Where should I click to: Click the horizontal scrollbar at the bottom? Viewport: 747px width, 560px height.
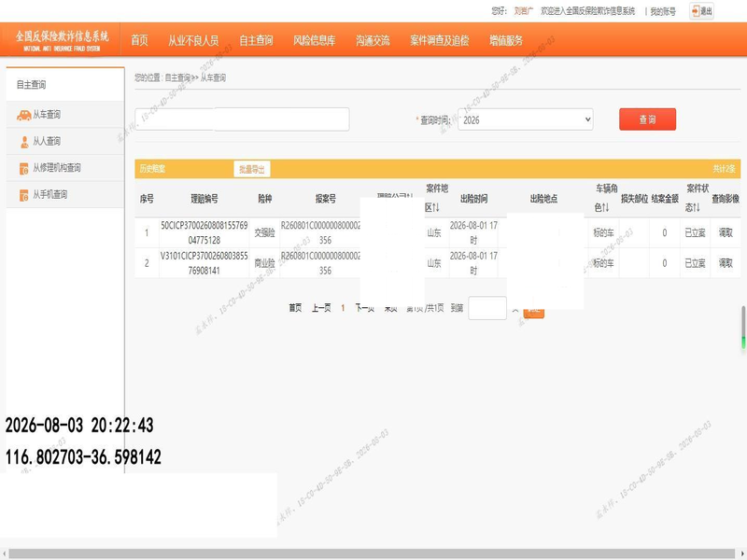pyautogui.click(x=372, y=553)
